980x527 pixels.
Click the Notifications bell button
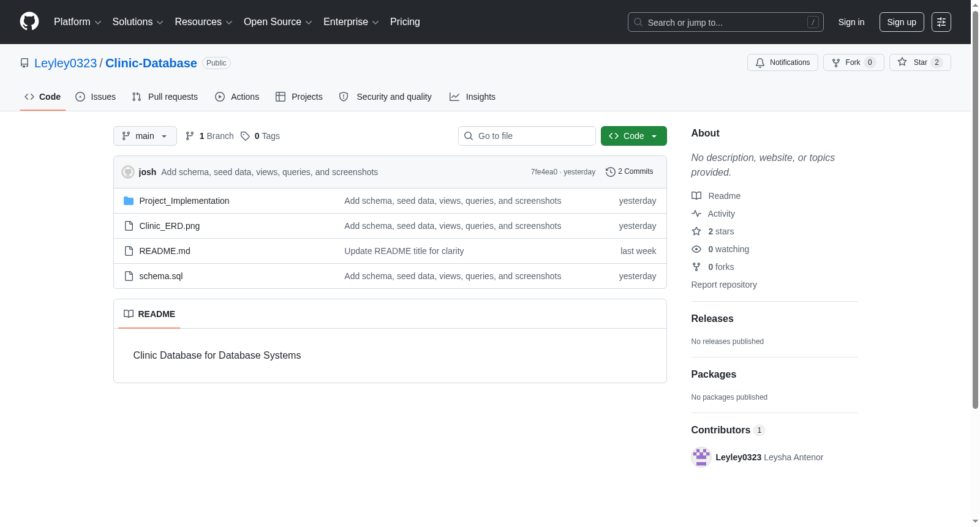click(782, 62)
